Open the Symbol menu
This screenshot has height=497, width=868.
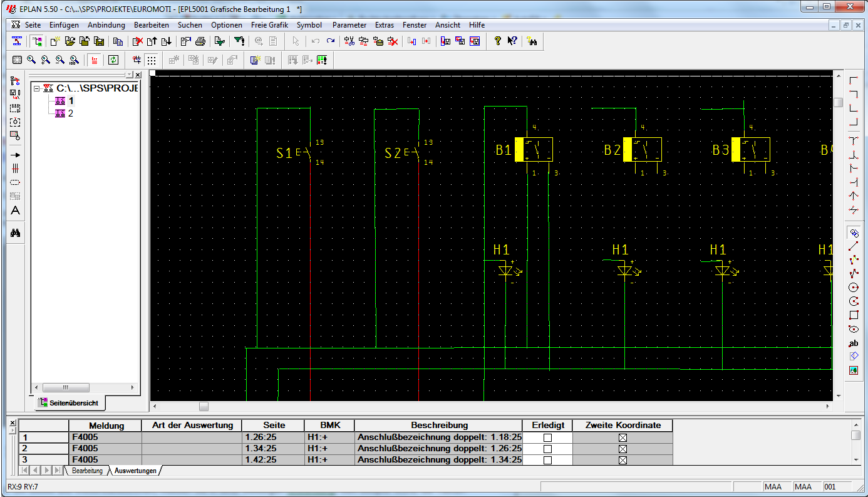[309, 25]
